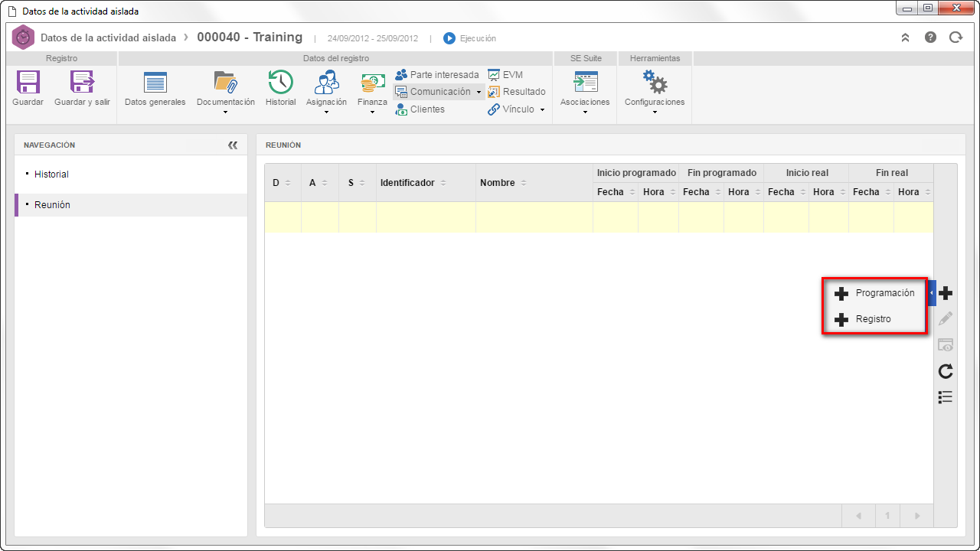This screenshot has width=980, height=551.
Task: Click the highlighted empty grid row
Action: [x=599, y=217]
